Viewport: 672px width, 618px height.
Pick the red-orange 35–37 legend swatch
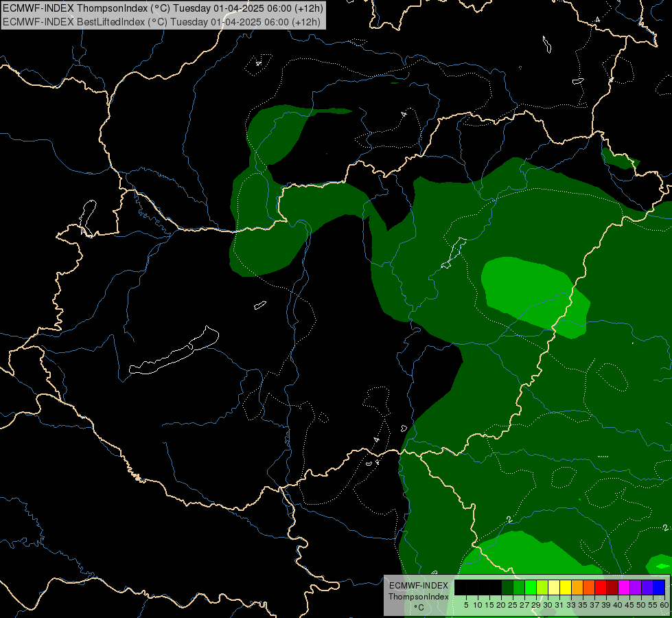coord(589,587)
